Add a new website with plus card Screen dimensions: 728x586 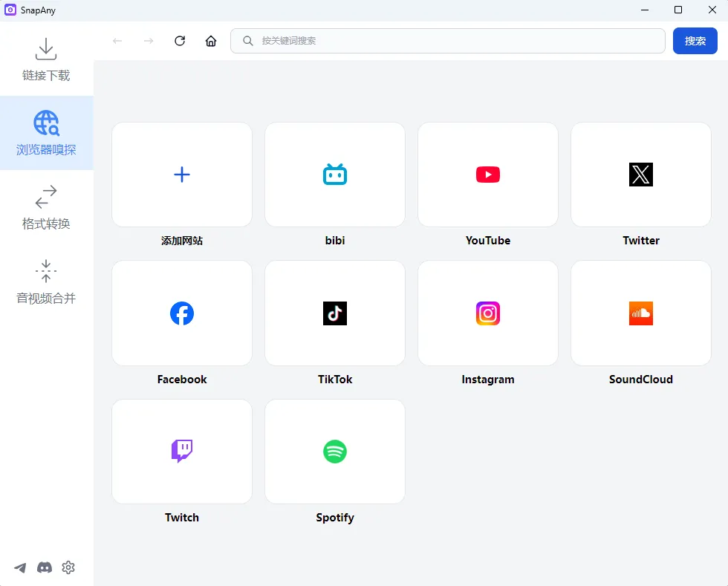tap(182, 175)
